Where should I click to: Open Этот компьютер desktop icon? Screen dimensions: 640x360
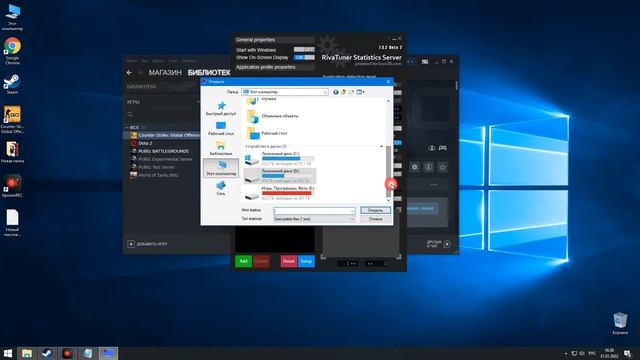[12, 17]
